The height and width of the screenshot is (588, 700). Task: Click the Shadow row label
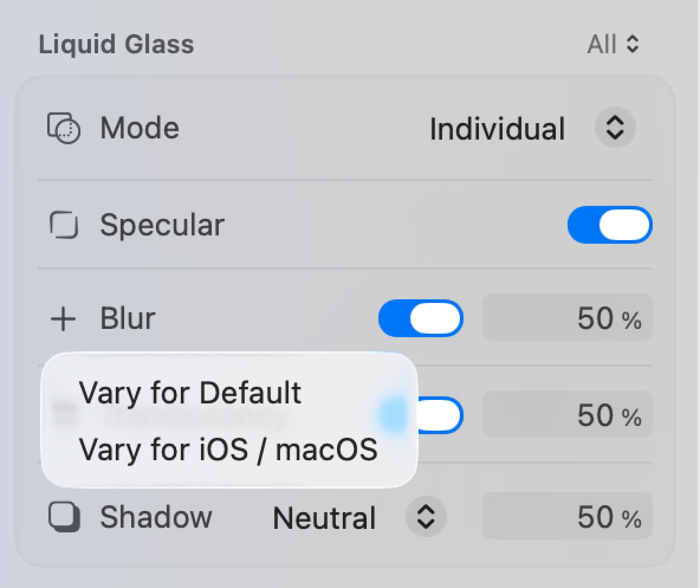156,517
